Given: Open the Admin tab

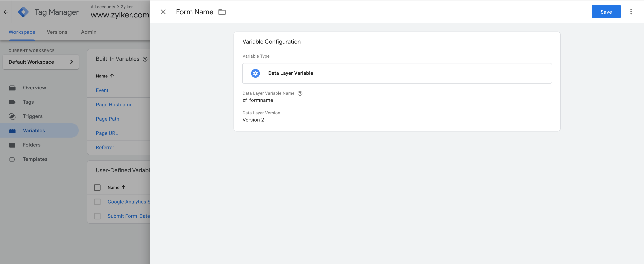Looking at the screenshot, I should tap(89, 32).
